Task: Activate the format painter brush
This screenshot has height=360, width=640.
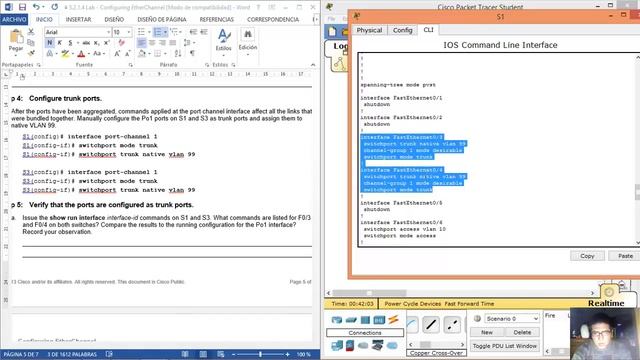Action: tap(31, 53)
